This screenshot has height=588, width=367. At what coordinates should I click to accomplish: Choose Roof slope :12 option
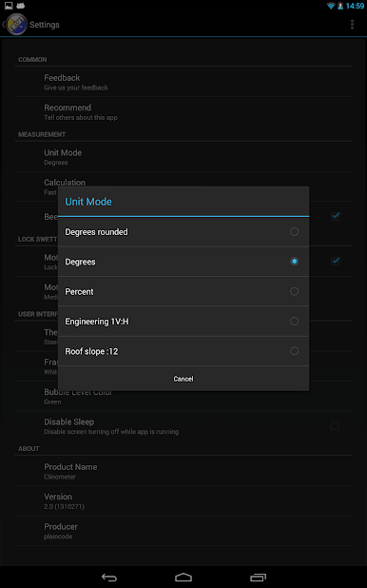tap(183, 351)
